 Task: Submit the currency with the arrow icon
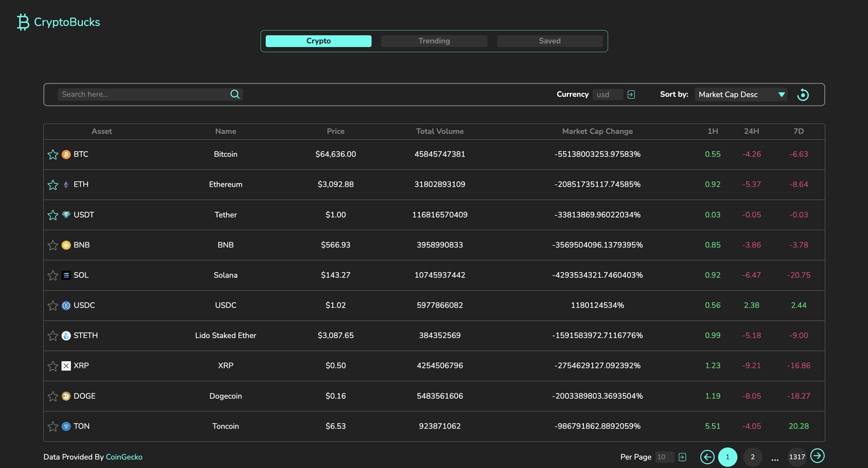pos(631,95)
